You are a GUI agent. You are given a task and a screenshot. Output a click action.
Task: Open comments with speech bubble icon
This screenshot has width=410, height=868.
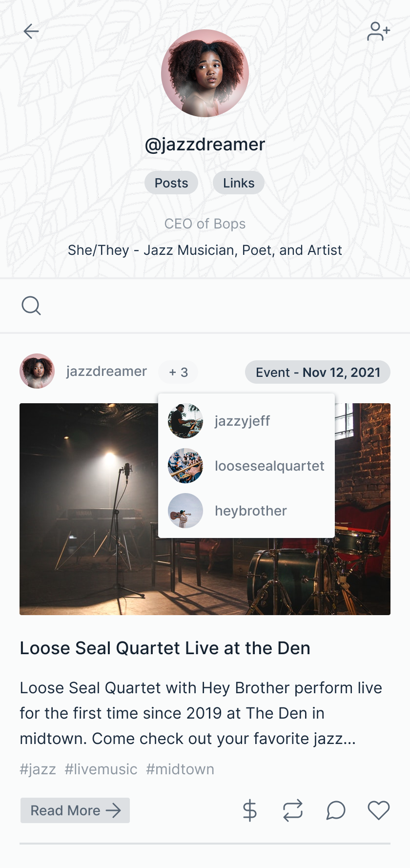point(336,810)
